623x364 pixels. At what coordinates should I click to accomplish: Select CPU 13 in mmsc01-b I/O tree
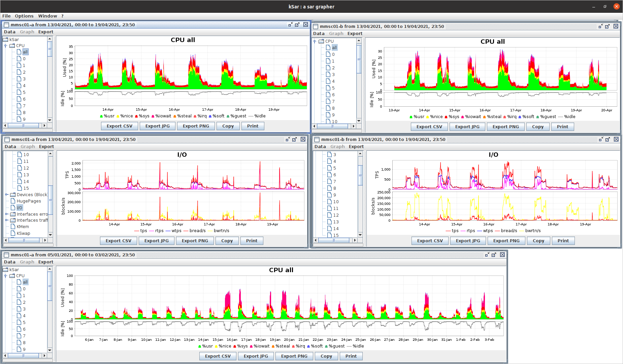[336, 222]
